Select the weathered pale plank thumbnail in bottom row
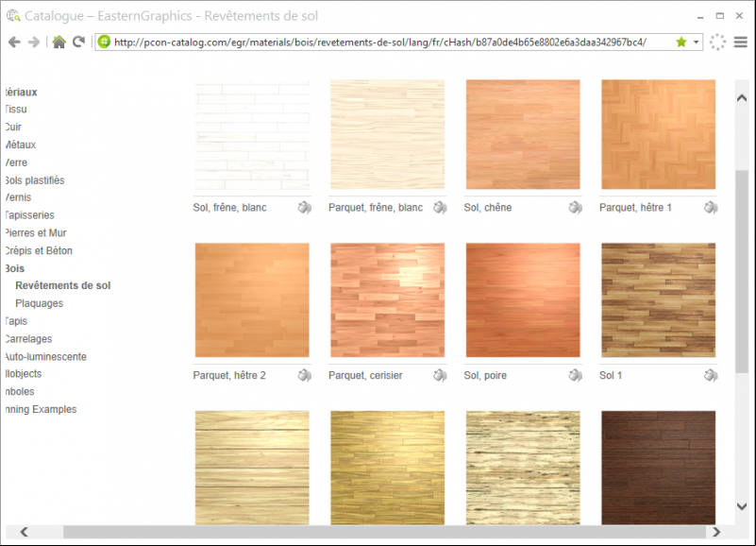 [523, 468]
